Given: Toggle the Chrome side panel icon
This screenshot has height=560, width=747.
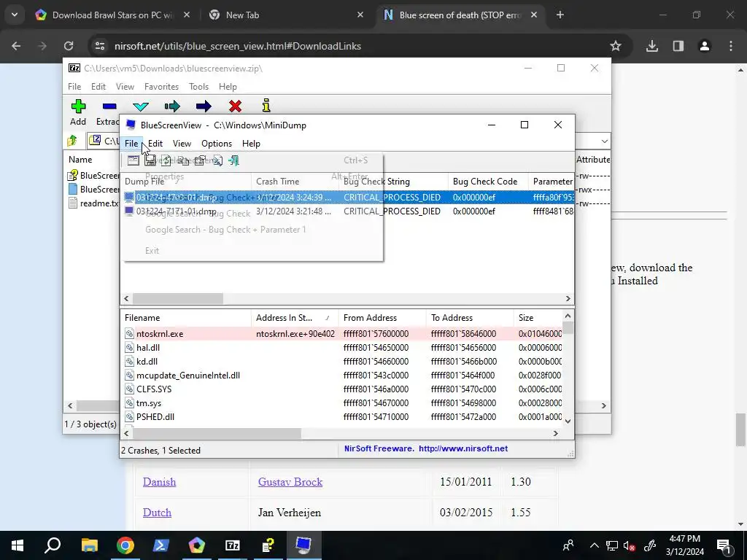Looking at the screenshot, I should click(678, 46).
